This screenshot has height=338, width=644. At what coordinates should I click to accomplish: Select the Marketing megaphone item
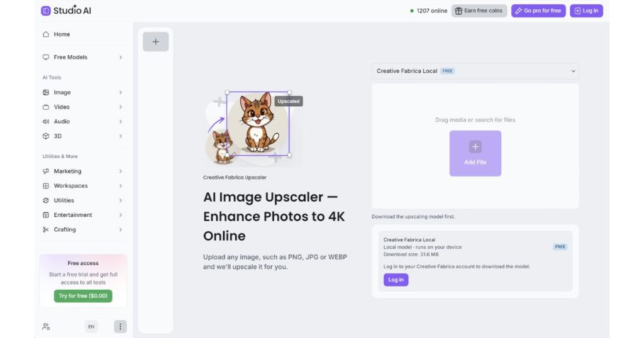click(82, 172)
